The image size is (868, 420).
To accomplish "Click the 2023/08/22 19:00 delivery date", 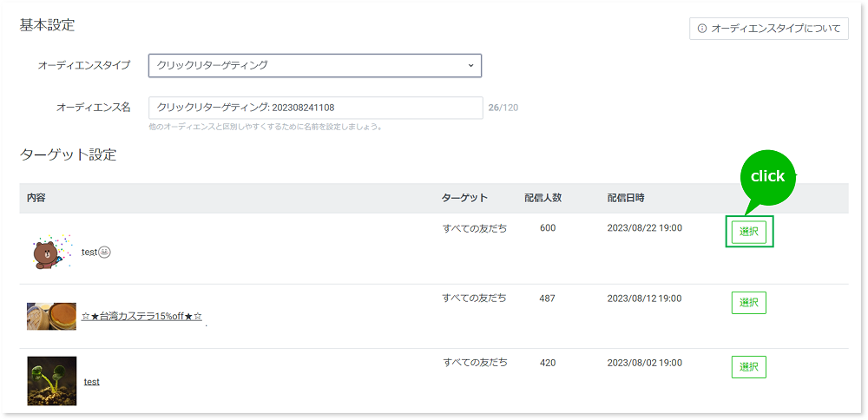I will point(644,228).
